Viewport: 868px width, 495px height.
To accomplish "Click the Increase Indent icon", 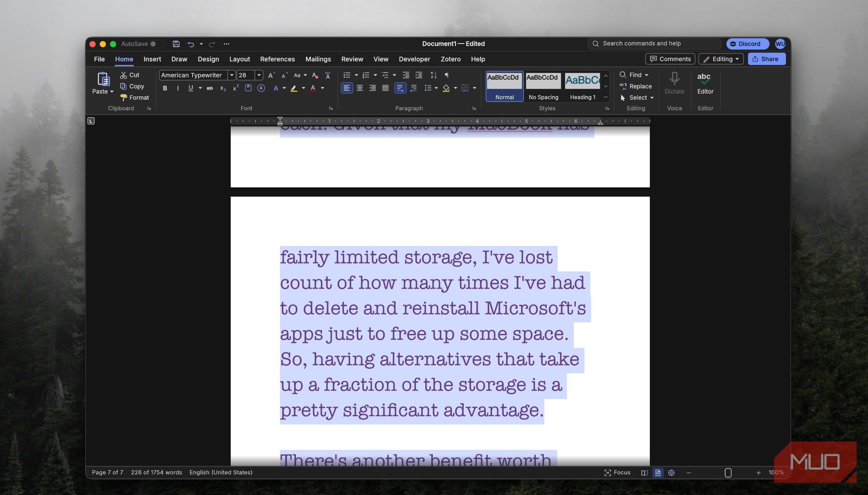I will point(419,75).
